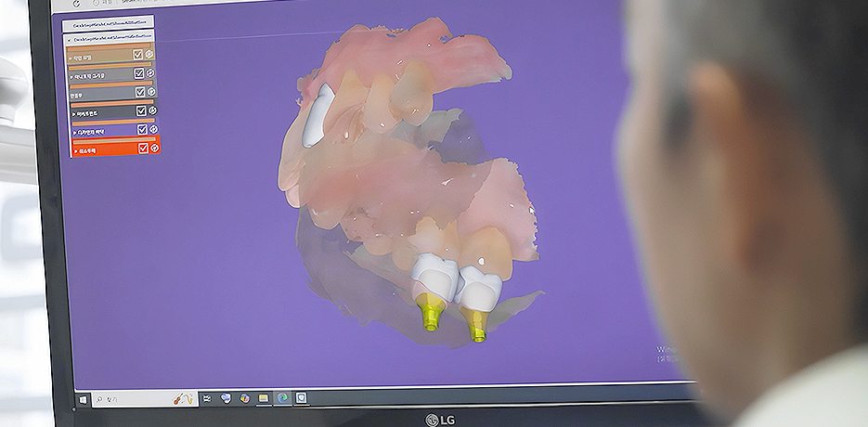
Task: Uncheck the tan row's checkbox
Action: click(137, 54)
